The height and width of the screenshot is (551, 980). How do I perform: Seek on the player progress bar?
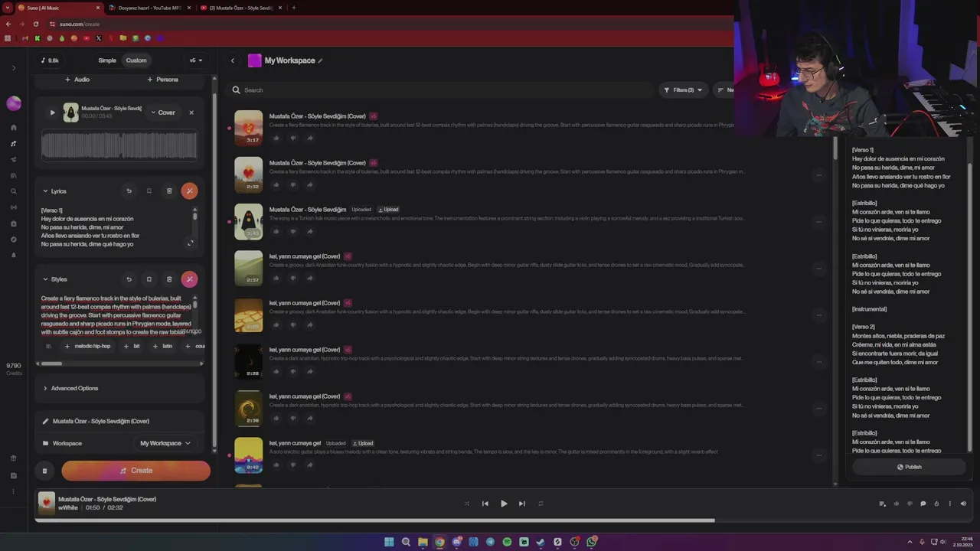click(503, 520)
